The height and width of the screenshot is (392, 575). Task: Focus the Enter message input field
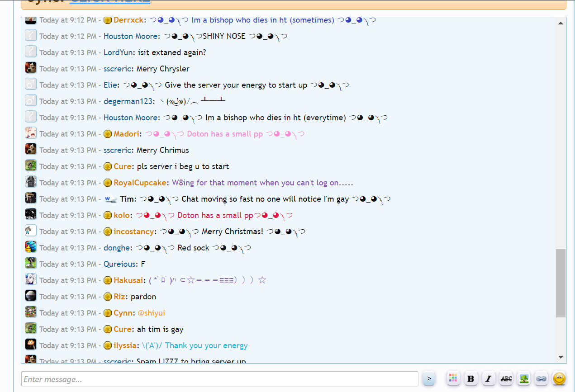(220, 379)
